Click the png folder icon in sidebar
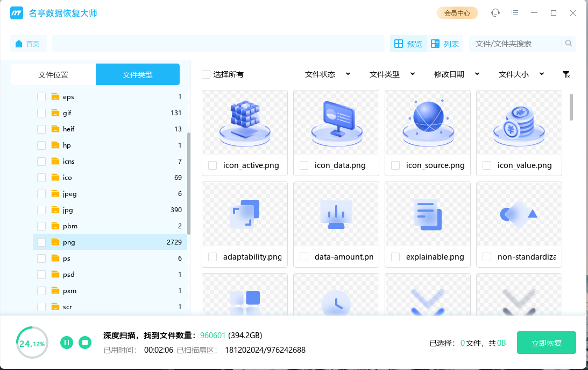 point(55,242)
